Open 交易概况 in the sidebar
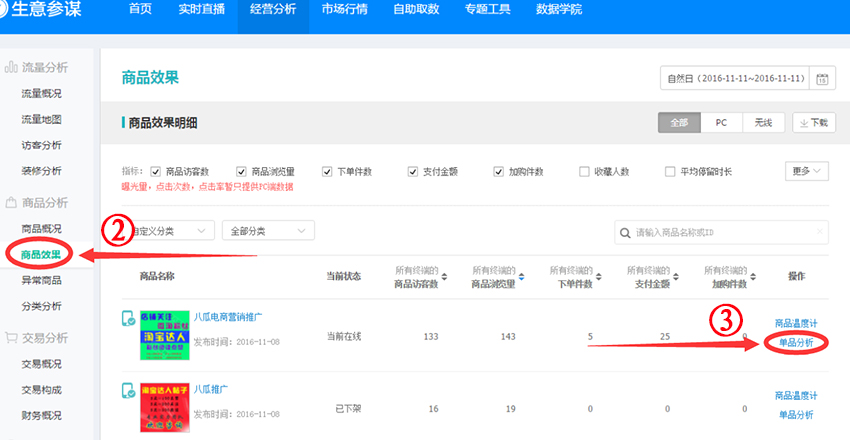This screenshot has height=440, width=850. 42,364
